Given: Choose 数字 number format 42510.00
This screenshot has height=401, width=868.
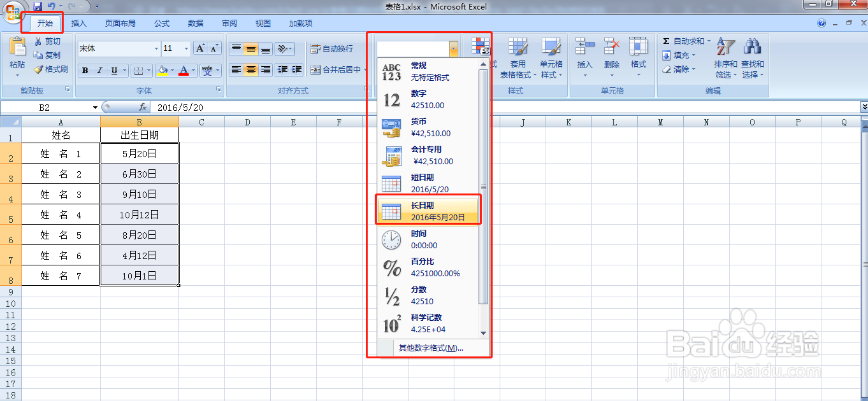Looking at the screenshot, I should (x=428, y=99).
